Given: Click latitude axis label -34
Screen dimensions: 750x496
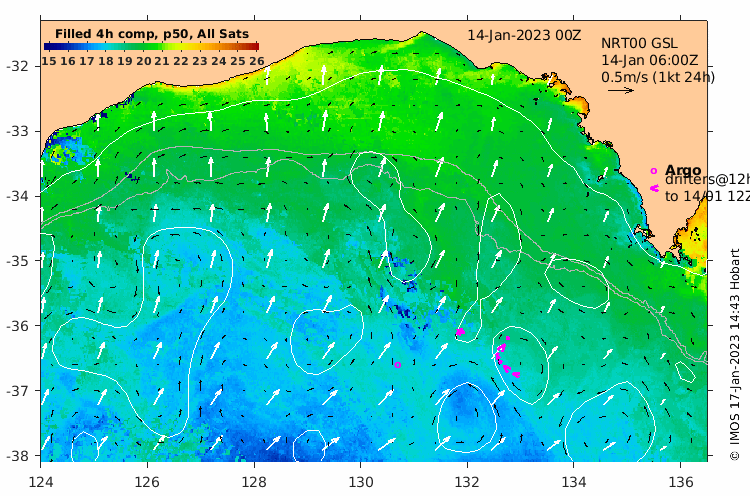Looking at the screenshot, I should click(17, 196).
